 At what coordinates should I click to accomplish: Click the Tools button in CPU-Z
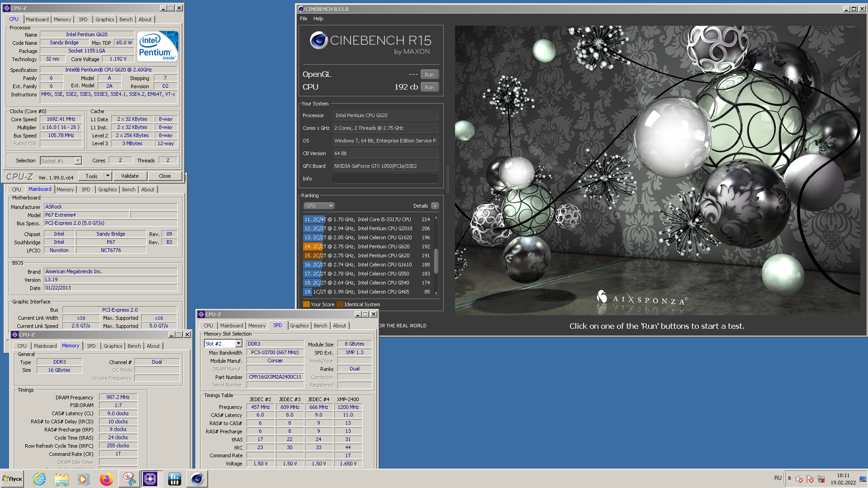(x=92, y=176)
